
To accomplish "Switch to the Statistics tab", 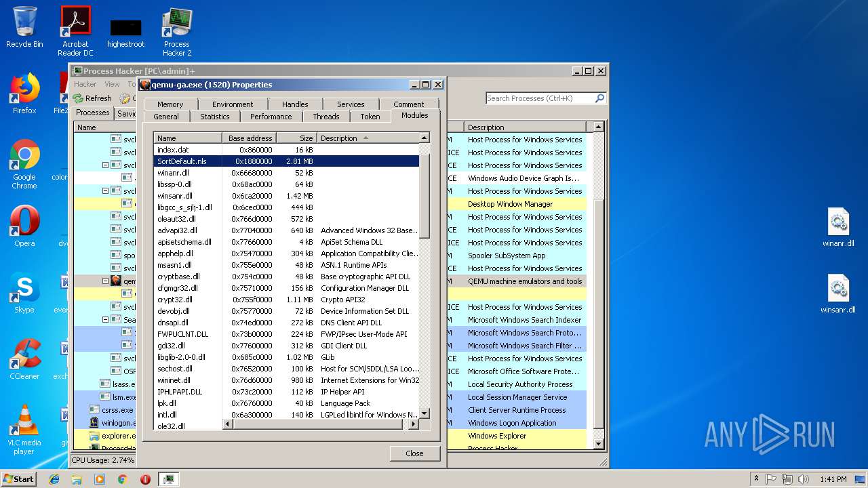I will tap(215, 117).
